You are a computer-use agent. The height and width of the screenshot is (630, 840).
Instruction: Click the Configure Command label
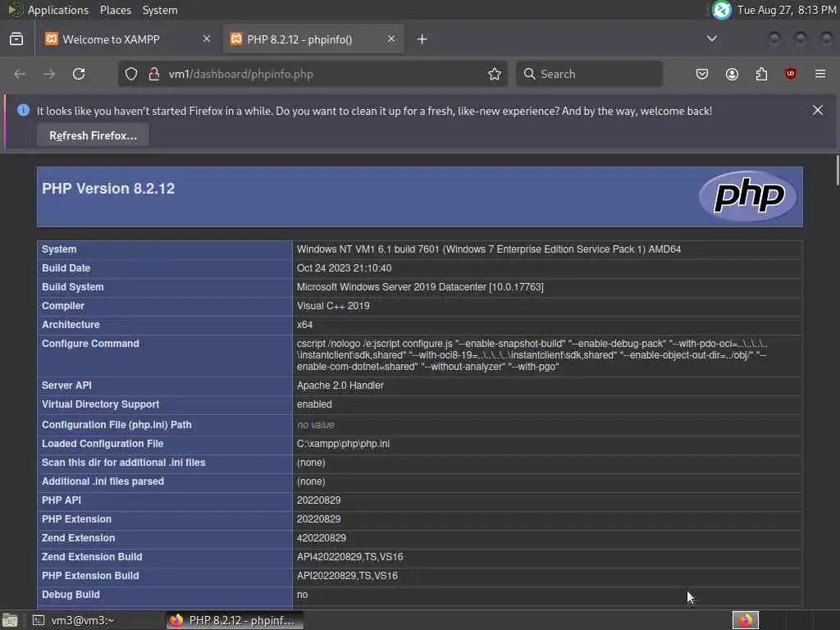(x=90, y=344)
